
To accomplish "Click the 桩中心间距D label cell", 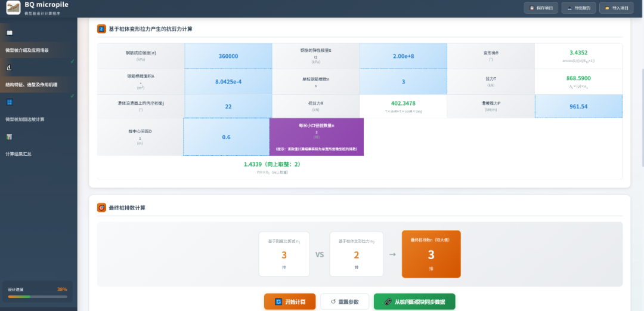I will [141, 137].
